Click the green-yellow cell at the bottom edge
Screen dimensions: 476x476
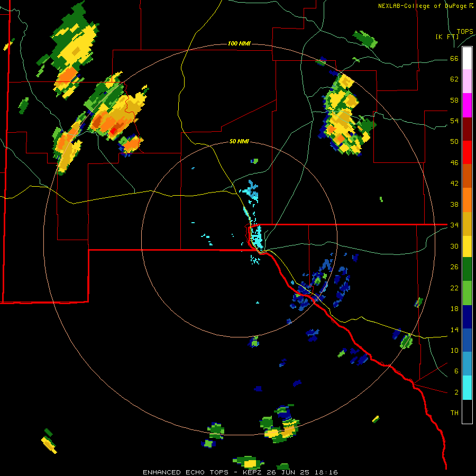point(249,462)
